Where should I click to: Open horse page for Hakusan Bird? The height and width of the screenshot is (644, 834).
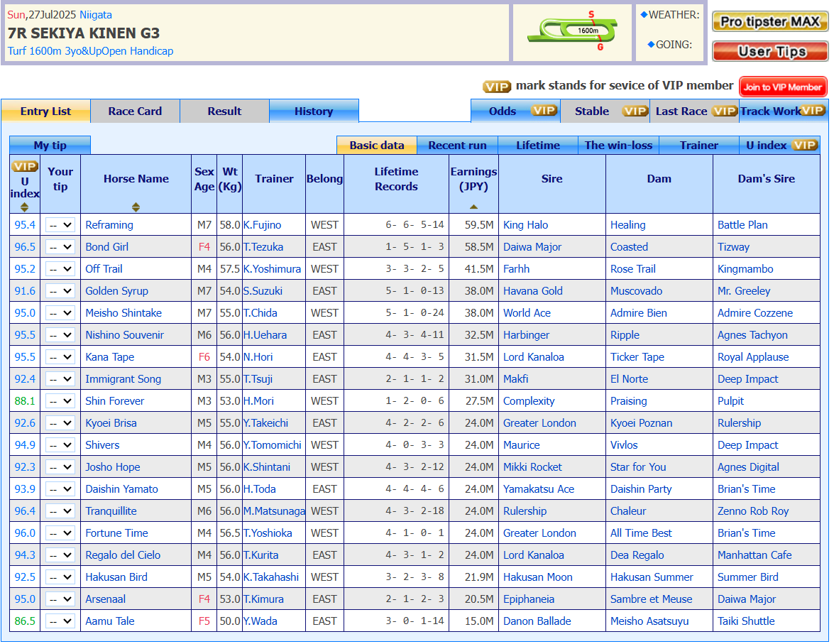[116, 577]
